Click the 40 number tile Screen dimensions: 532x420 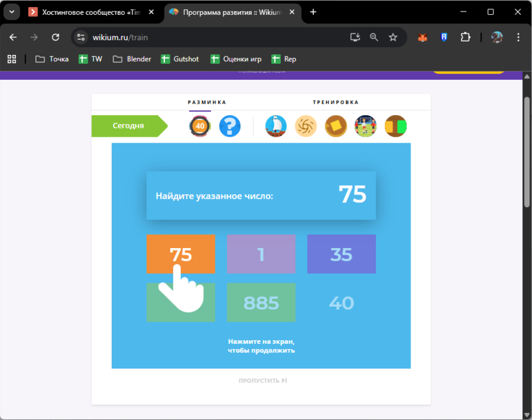pyautogui.click(x=341, y=302)
